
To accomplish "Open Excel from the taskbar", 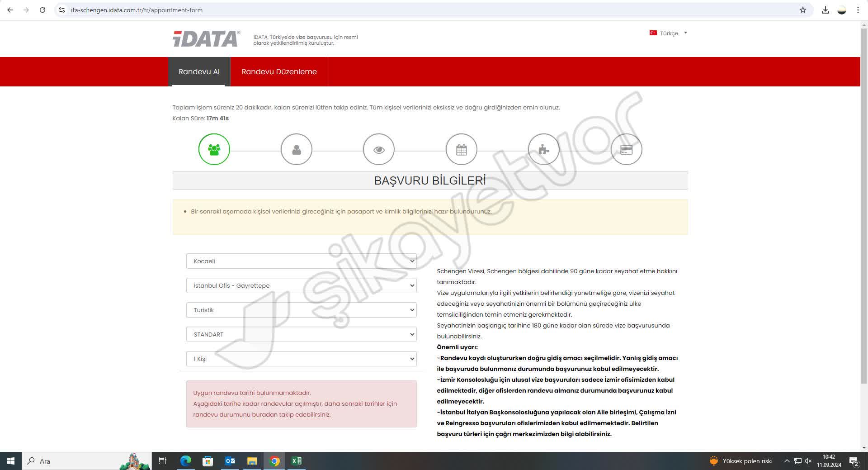I will (297, 461).
